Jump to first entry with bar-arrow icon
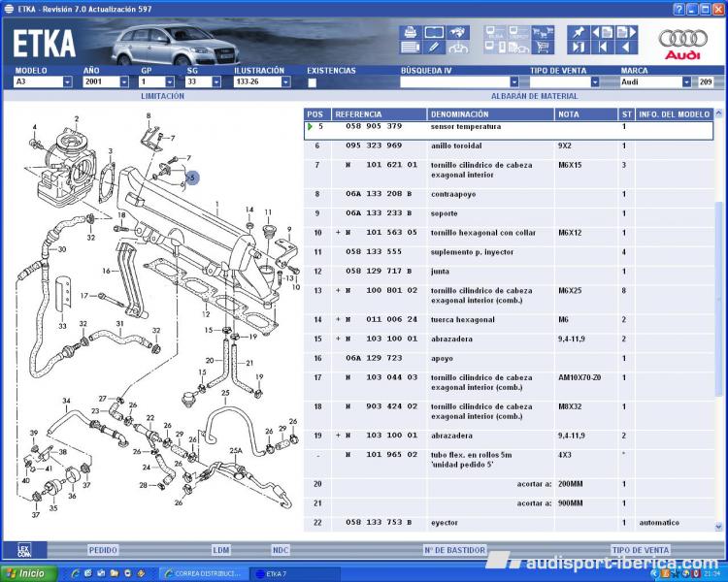 coord(602,48)
